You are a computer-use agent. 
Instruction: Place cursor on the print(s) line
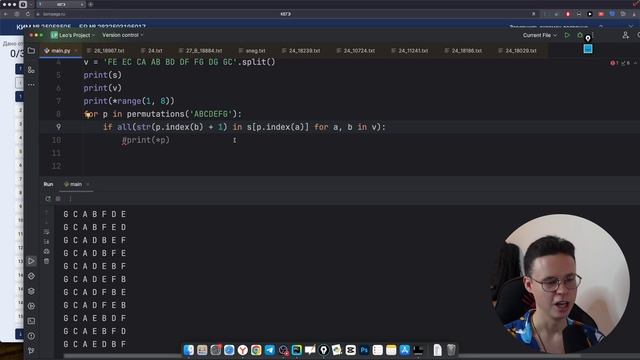[x=102, y=75]
